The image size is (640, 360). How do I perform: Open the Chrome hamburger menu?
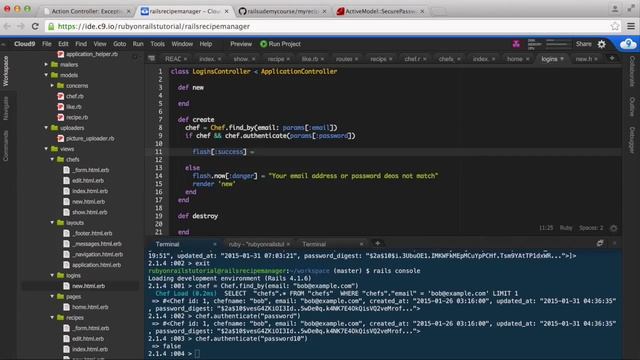(631, 27)
